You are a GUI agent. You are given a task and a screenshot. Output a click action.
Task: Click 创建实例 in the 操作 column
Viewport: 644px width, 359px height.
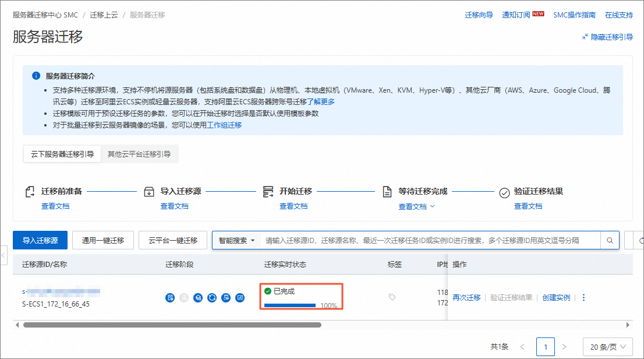556,297
